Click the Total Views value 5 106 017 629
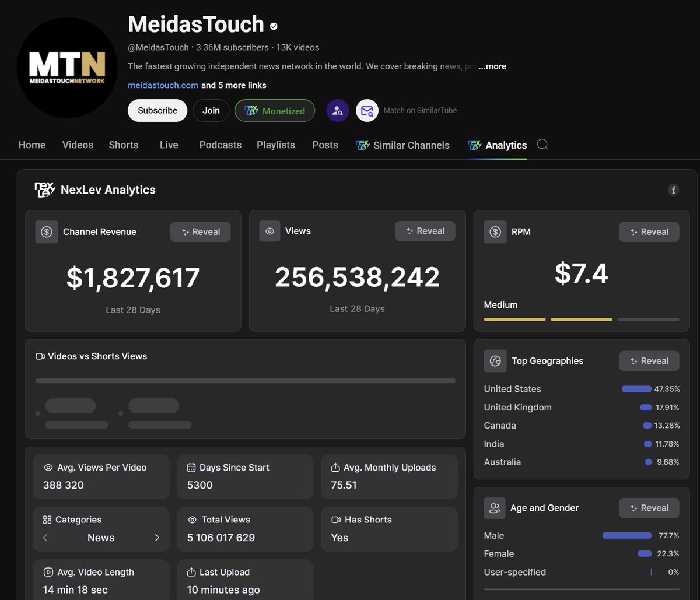Screen dimensions: 700x600 [x=221, y=538]
